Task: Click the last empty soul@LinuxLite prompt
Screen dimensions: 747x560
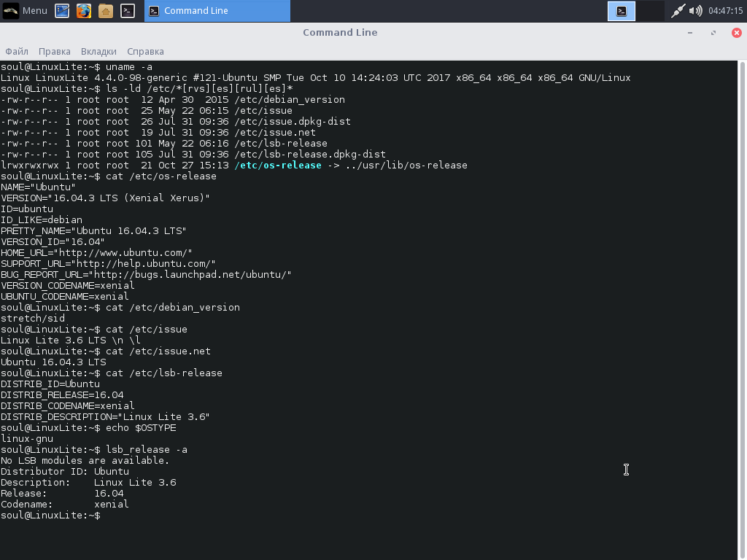Action: (50, 516)
